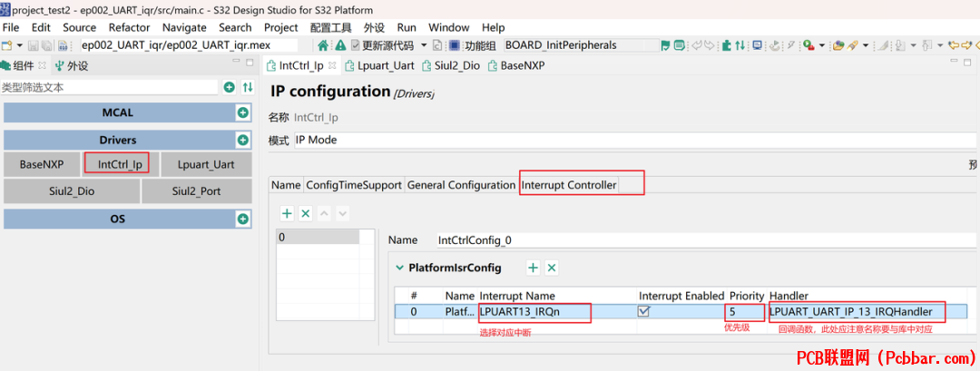Viewport: 980px width, 371px height.
Task: Click the 更新源代码 update source code button
Action: [382, 45]
